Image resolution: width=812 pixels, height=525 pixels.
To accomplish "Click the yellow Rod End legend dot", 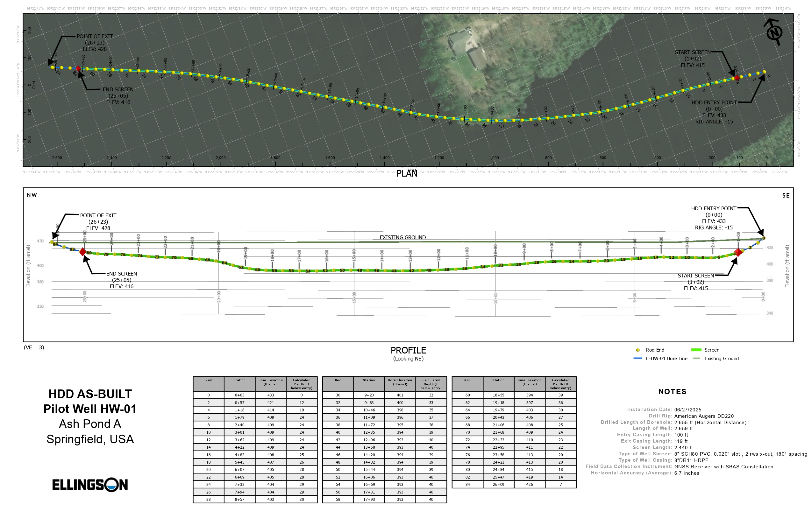I will click(637, 350).
